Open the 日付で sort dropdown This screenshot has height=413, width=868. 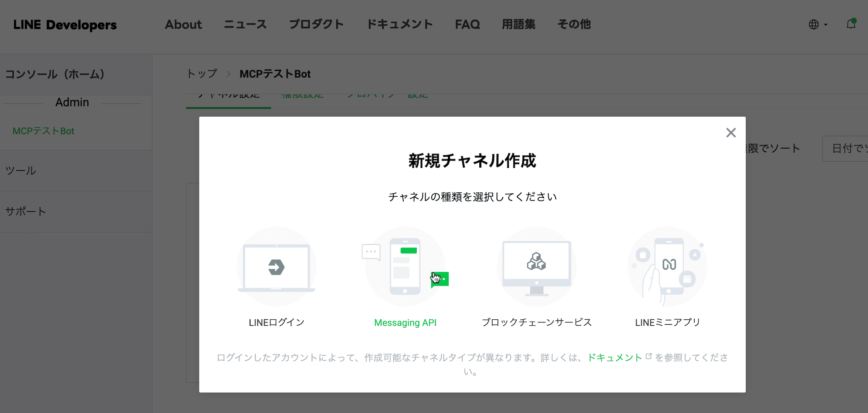(x=845, y=149)
